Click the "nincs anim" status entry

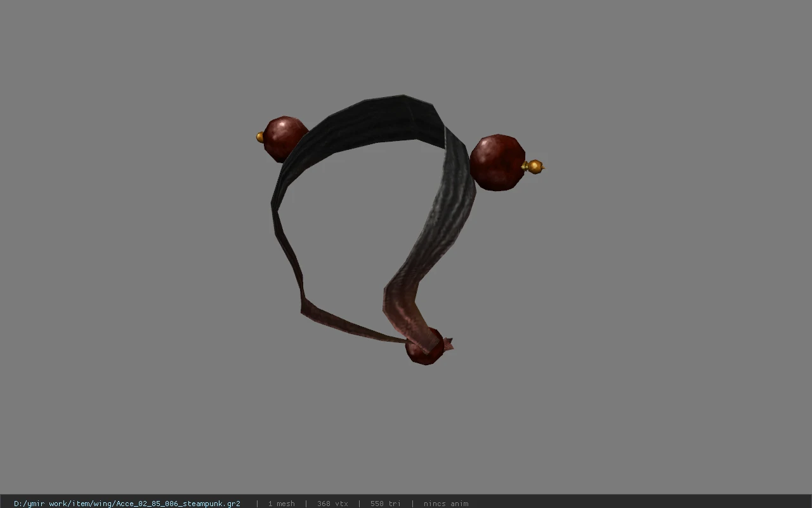click(446, 504)
